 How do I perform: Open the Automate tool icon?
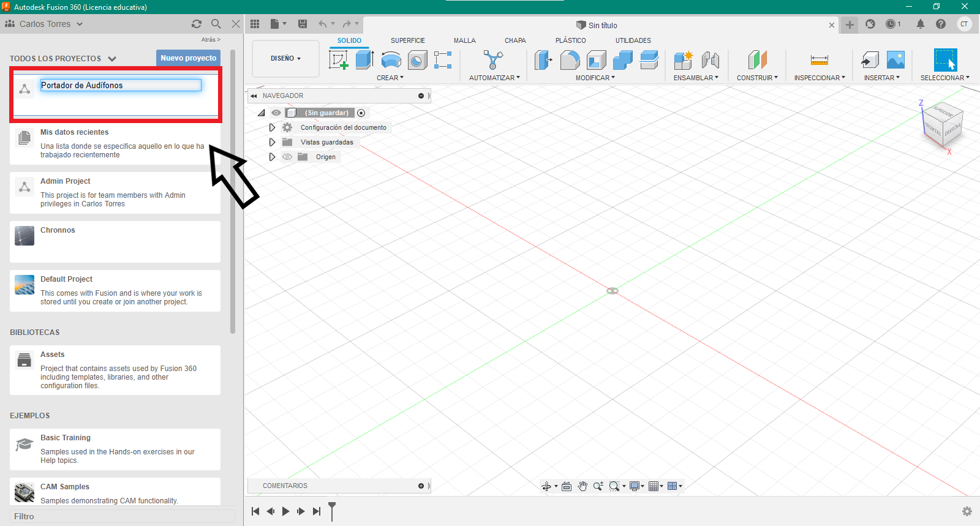point(493,60)
